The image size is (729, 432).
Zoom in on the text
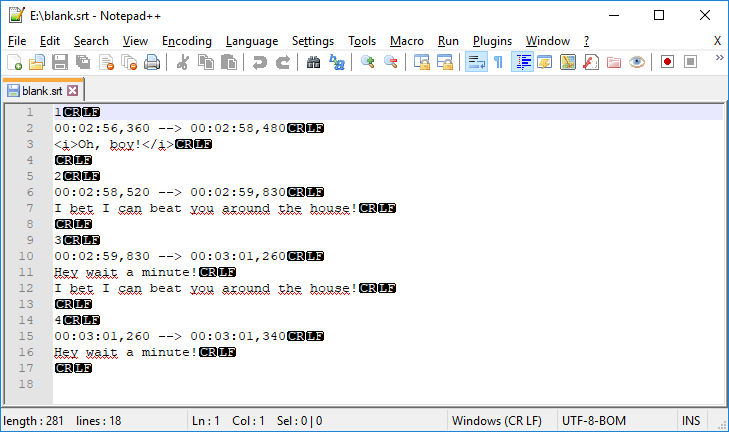[x=367, y=62]
